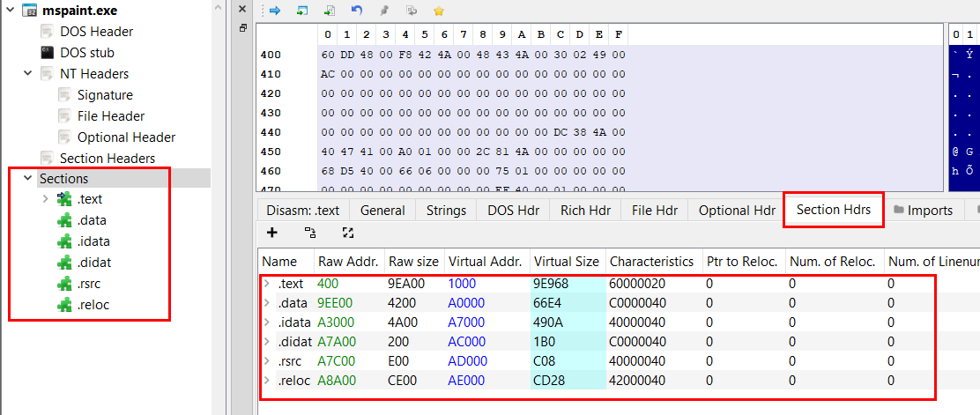Screen dimensions: 980x415
Task: Click the fit-to-size brackets icon
Action: tap(348, 233)
